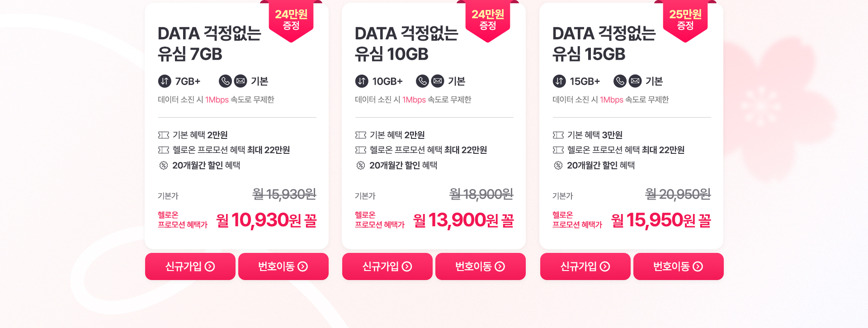868x328 pixels.
Task: Click 신규가입 button for 7GB plan
Action: coord(190,266)
